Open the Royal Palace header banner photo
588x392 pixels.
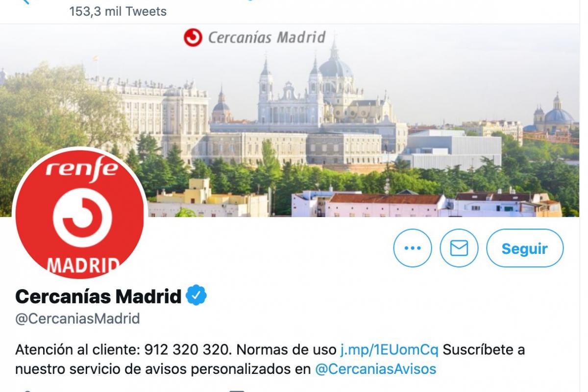coord(294,120)
